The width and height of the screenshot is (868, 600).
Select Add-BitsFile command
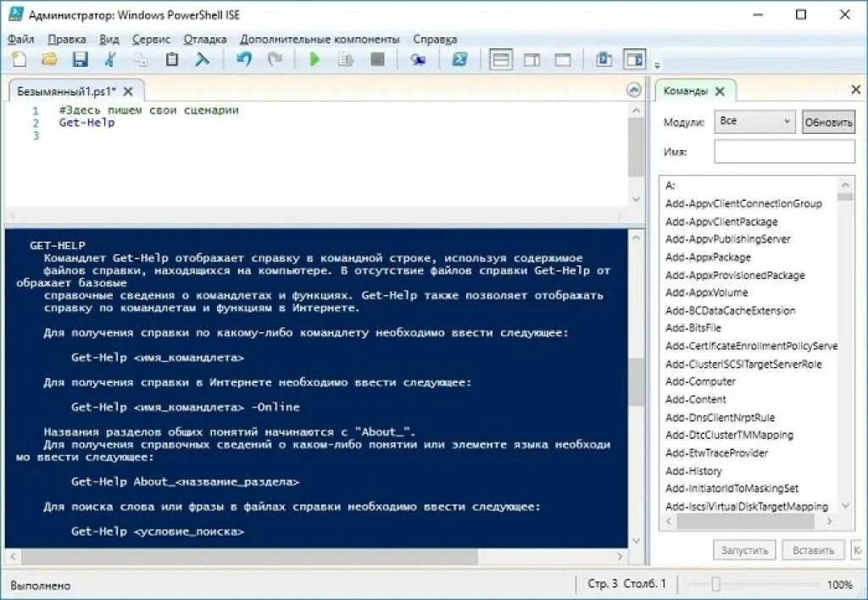click(693, 328)
